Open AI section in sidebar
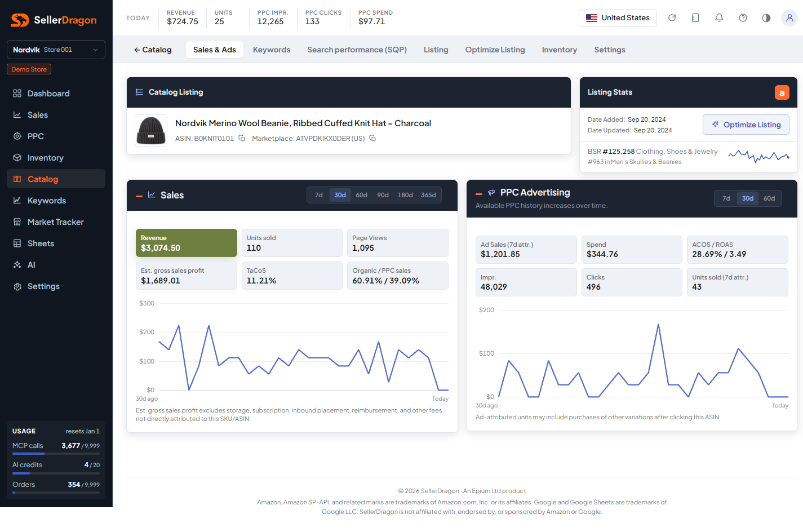The height and width of the screenshot is (532, 803). coord(56,265)
